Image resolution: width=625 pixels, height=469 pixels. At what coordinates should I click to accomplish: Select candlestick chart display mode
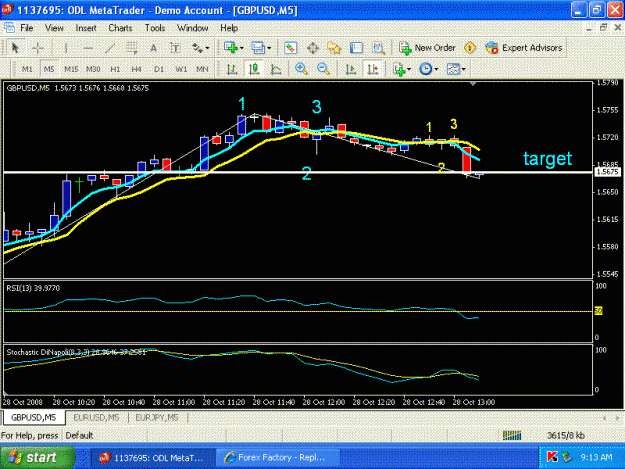254,69
